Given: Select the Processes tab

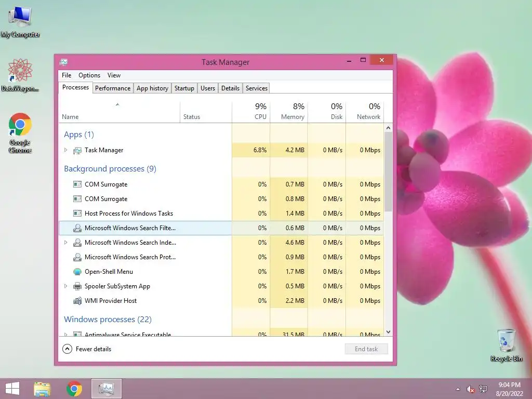Looking at the screenshot, I should 75,87.
